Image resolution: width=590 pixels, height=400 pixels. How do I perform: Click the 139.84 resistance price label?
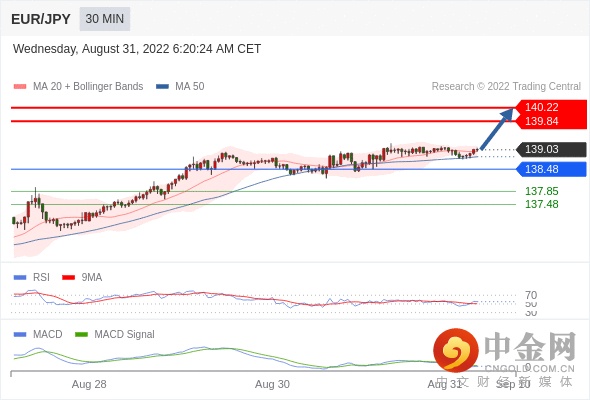[541, 121]
